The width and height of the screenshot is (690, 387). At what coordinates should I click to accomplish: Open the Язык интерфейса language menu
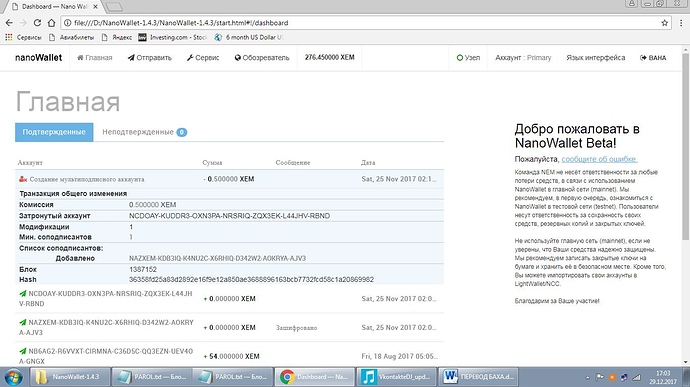click(595, 58)
